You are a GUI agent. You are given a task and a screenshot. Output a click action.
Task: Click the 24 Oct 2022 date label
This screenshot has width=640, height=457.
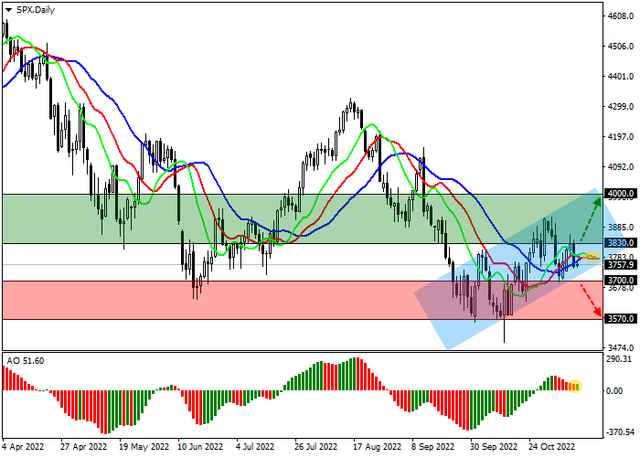point(552,448)
